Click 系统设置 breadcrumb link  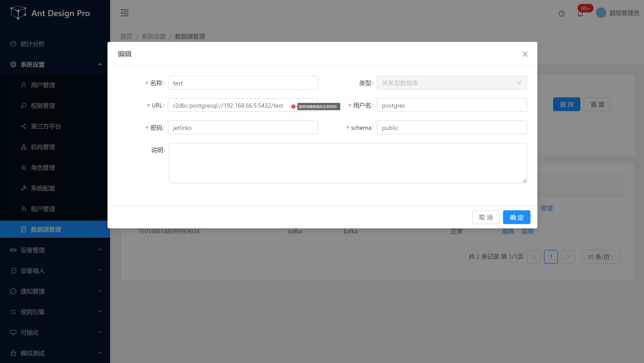[153, 37]
